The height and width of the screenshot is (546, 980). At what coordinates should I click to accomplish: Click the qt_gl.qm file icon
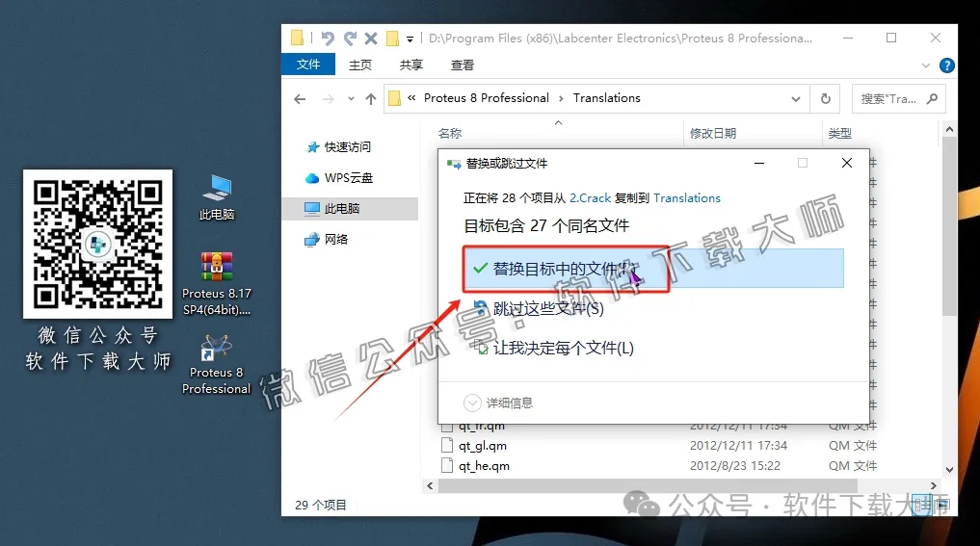coord(447,446)
